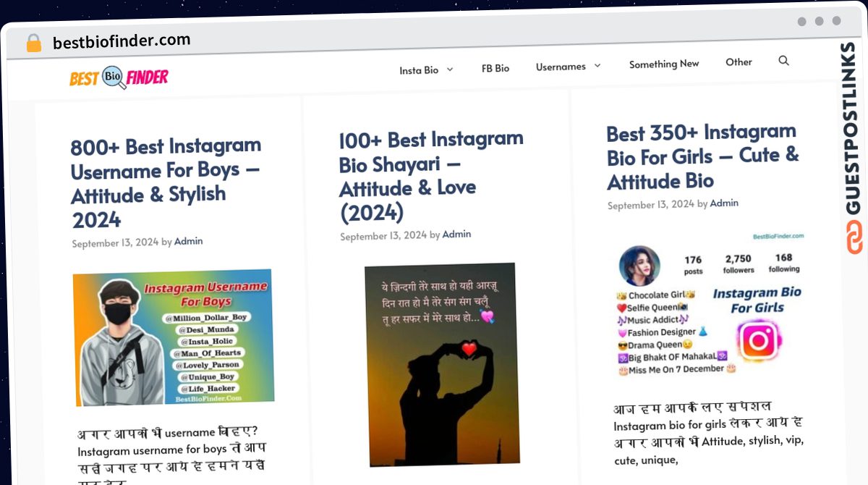Viewport: 868px width, 485px height.
Task: Expand the Insta Bio dropdown arrow
Action: tap(450, 69)
